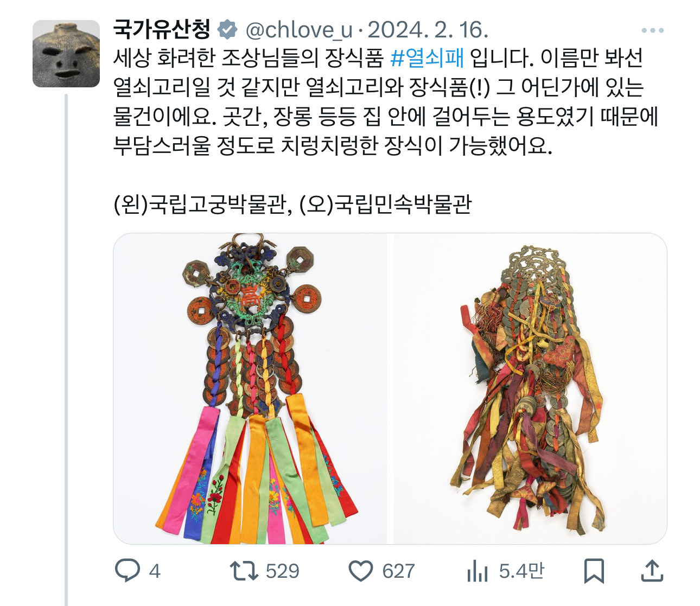Open the reply speech bubble icon
The image size is (700, 606).
click(128, 571)
